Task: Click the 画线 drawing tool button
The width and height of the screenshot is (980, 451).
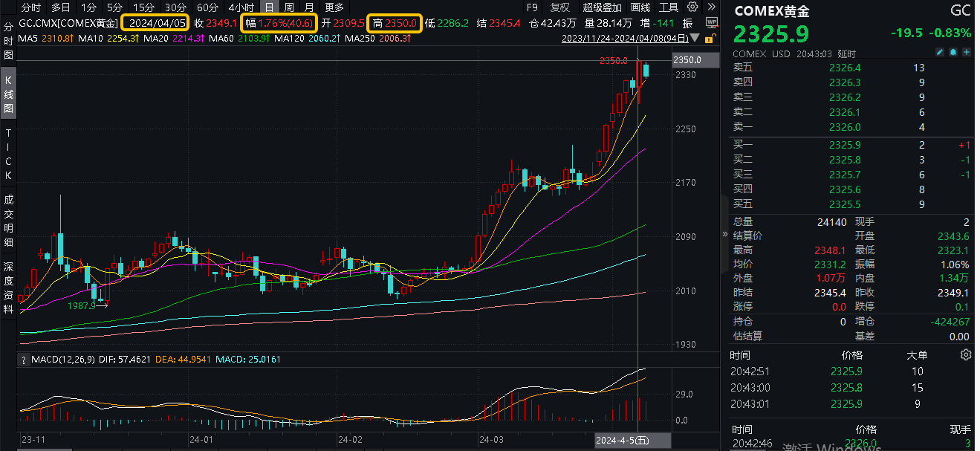Action: pyautogui.click(x=640, y=7)
